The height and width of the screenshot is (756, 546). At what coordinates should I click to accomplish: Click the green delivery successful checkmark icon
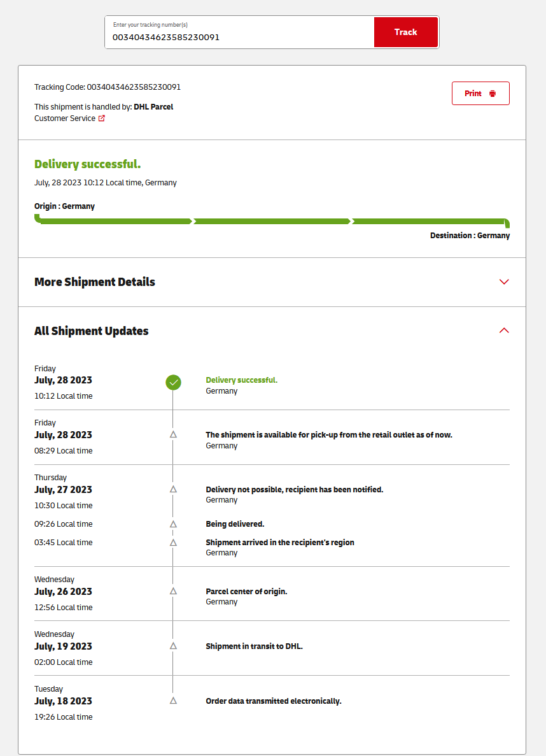coord(173,382)
